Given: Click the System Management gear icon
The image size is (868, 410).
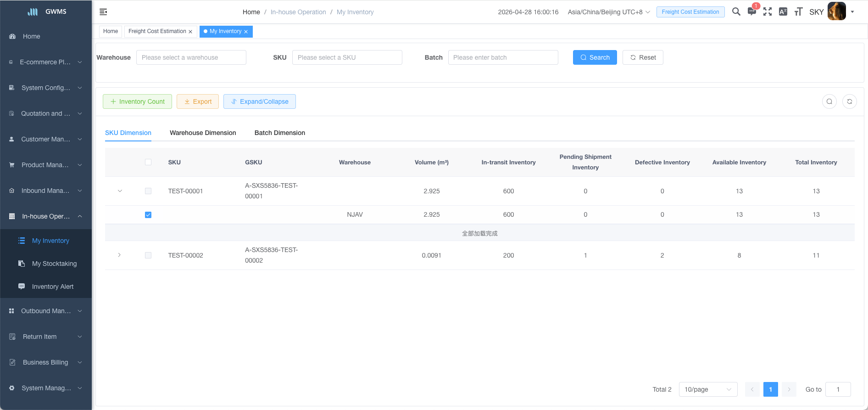Looking at the screenshot, I should [12, 388].
